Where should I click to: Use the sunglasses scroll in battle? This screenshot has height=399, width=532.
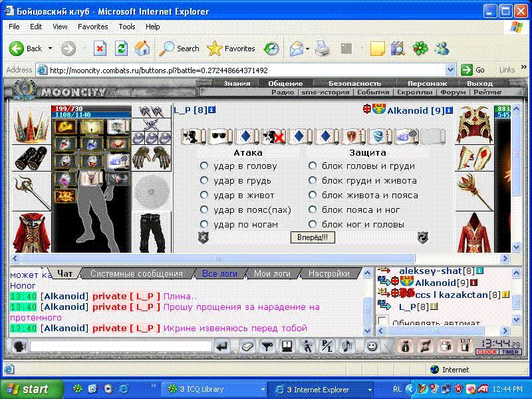pyautogui.click(x=220, y=136)
